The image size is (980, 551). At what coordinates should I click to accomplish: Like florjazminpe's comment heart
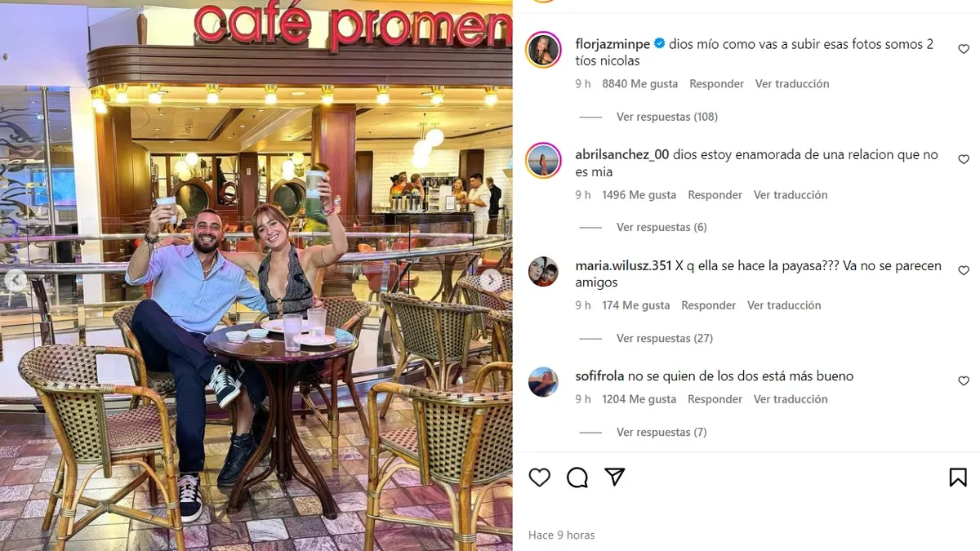(964, 49)
